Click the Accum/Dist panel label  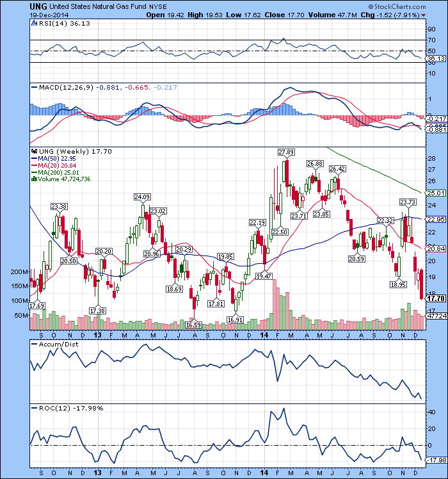click(x=59, y=345)
